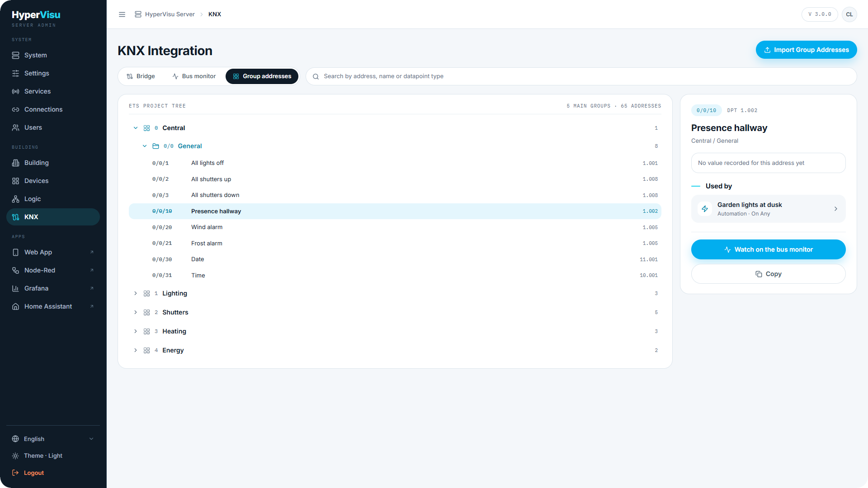
Task: Switch to the Bus monitor tab
Action: (194, 76)
